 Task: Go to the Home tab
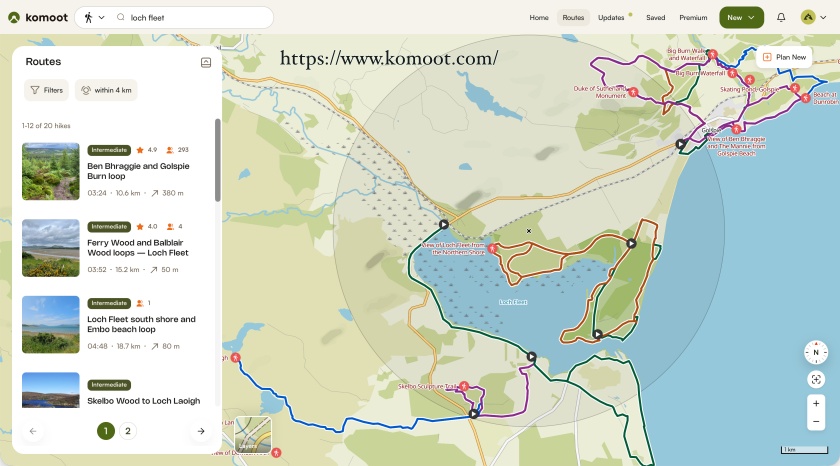[539, 17]
